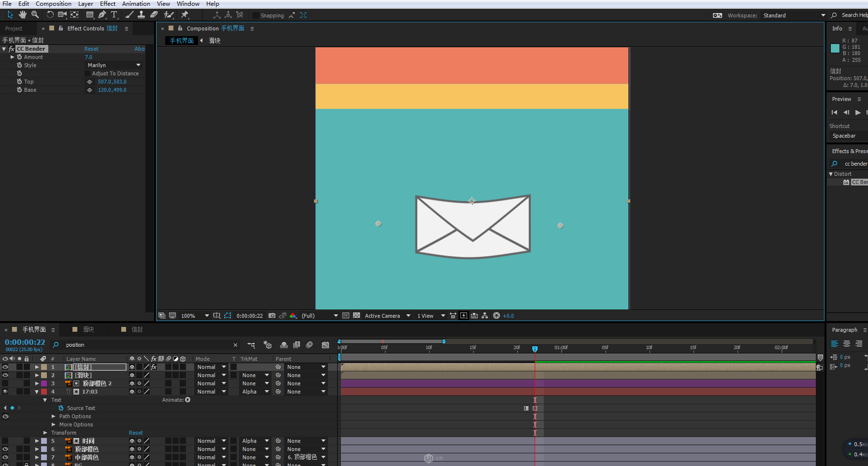Click Reset for CC Bender effect

pyautogui.click(x=91, y=49)
